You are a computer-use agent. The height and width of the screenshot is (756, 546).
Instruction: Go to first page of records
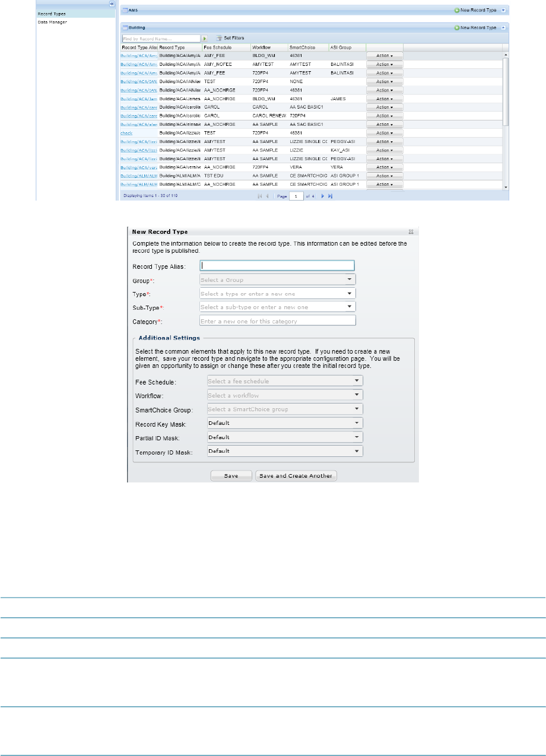259,196
